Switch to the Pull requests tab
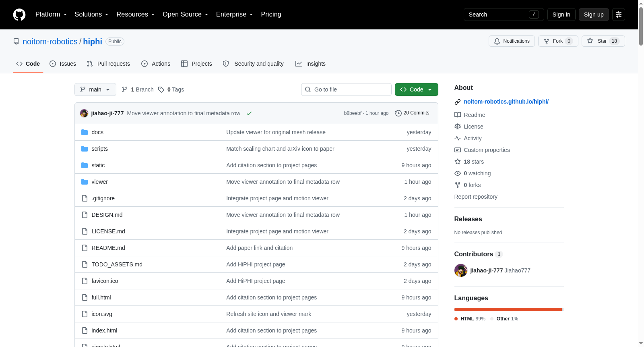 pyautogui.click(x=108, y=64)
